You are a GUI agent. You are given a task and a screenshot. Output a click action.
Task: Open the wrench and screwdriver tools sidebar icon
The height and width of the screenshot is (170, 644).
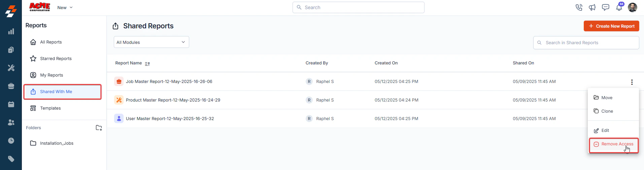(11, 68)
